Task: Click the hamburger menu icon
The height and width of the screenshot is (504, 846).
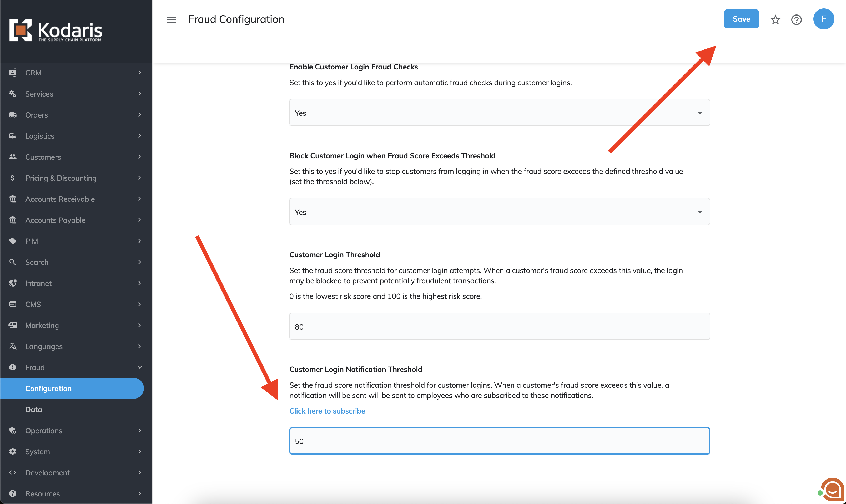Action: click(x=171, y=20)
